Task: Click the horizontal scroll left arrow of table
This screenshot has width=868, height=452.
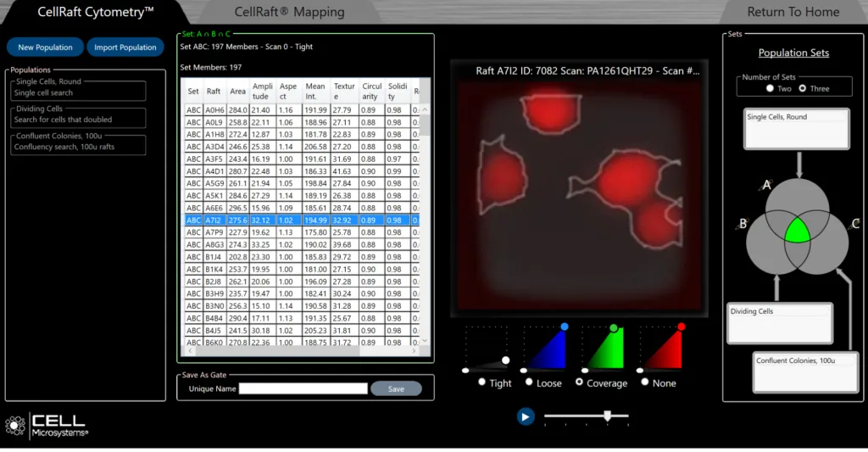Action: (x=190, y=350)
